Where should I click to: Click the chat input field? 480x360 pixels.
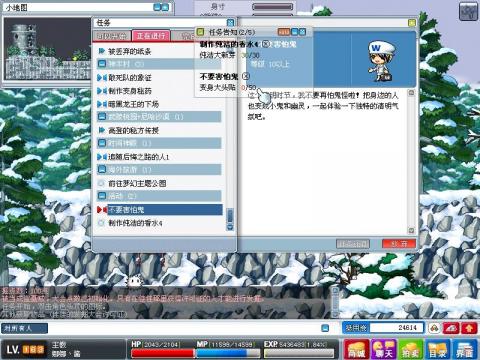(185, 328)
